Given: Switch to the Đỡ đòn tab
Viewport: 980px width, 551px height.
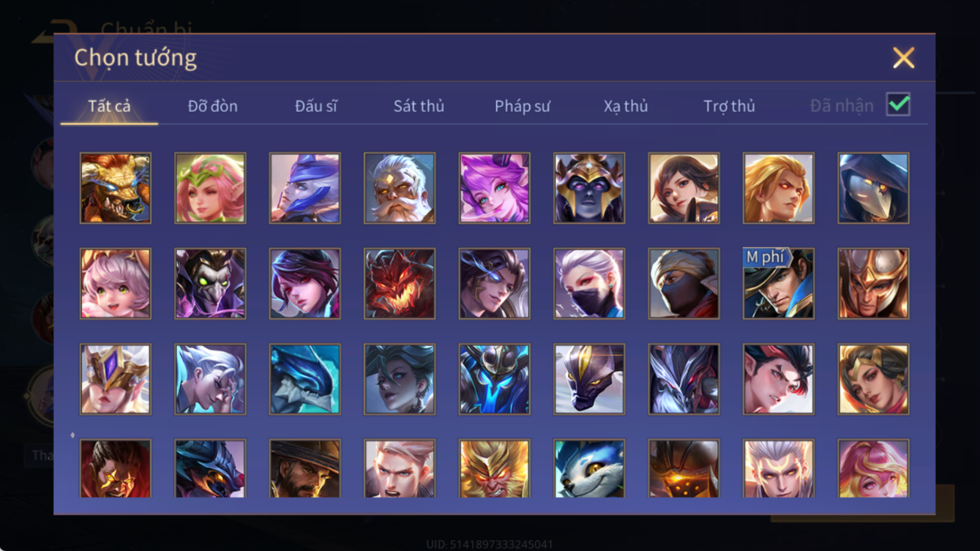Looking at the screenshot, I should (x=213, y=106).
